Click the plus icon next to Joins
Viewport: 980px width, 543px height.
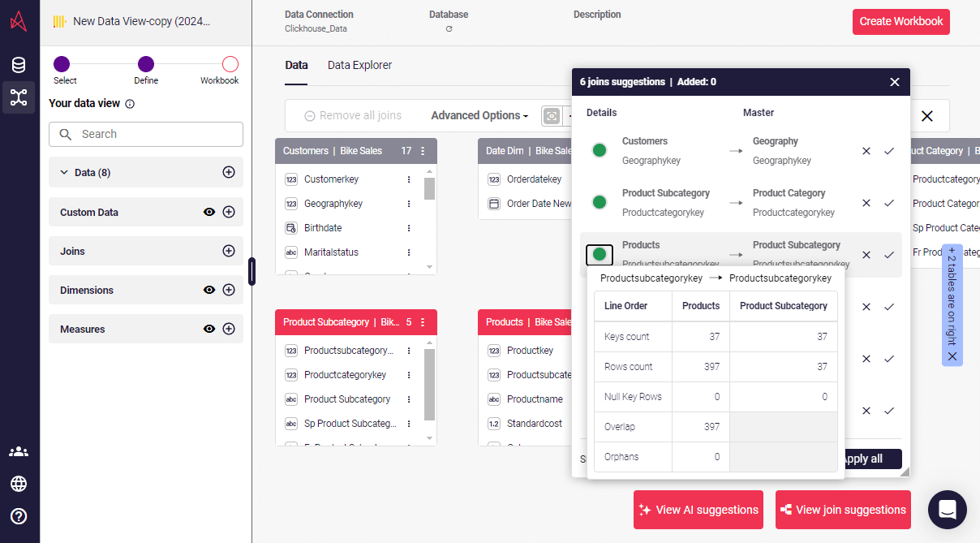point(229,251)
